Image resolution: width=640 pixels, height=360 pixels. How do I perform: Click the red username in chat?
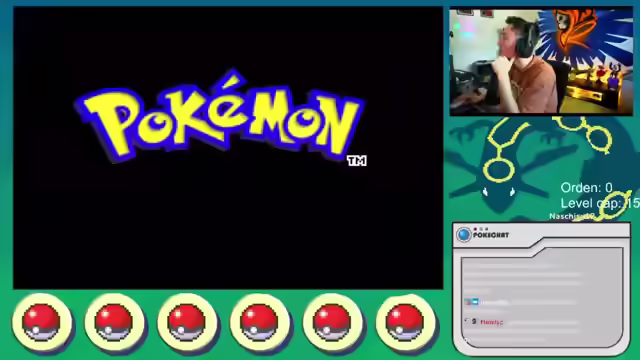coord(491,322)
